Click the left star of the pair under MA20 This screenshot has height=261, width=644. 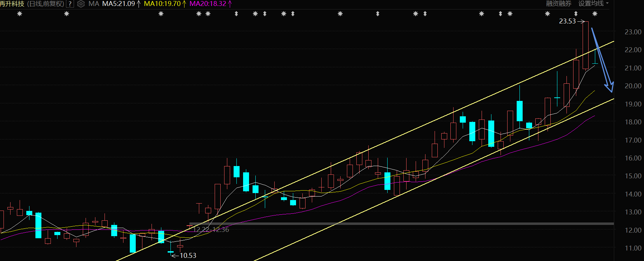pyautogui.click(x=199, y=14)
